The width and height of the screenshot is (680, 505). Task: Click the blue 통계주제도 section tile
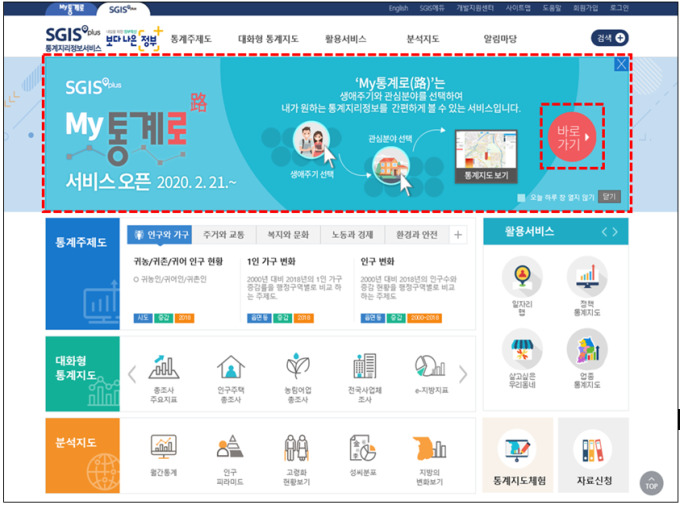(82, 274)
